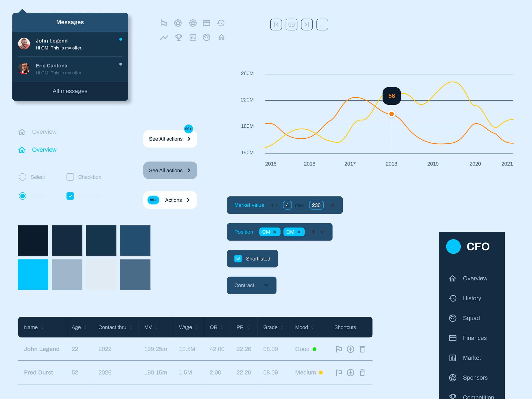532x399 pixels.
Task: Click the history/clock icon in toolbar
Action: (x=221, y=23)
